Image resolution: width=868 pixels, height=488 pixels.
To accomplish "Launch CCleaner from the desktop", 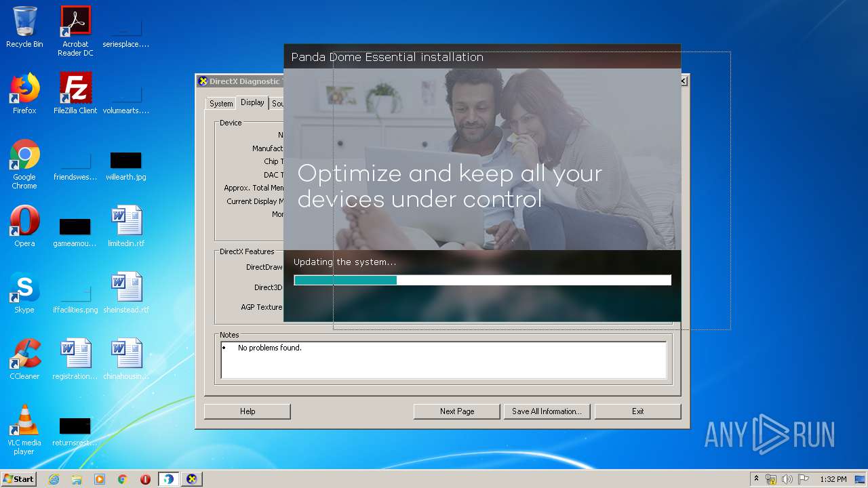I will 24,359.
